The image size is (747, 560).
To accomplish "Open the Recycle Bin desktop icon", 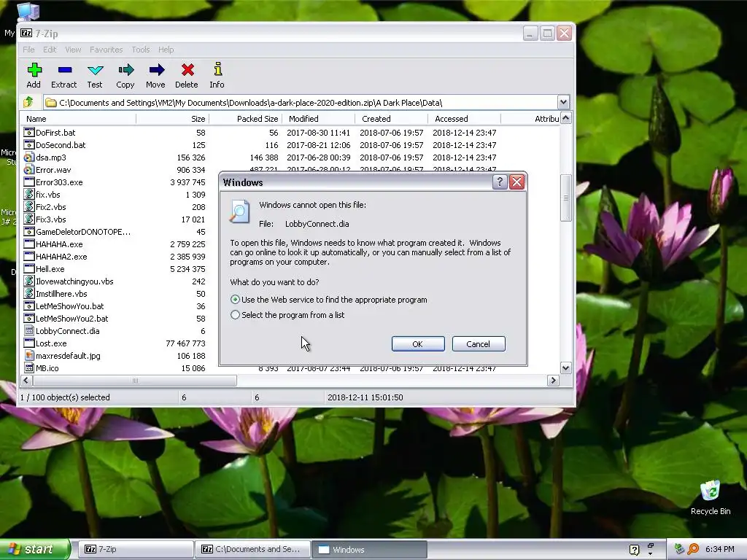I will coord(711,491).
